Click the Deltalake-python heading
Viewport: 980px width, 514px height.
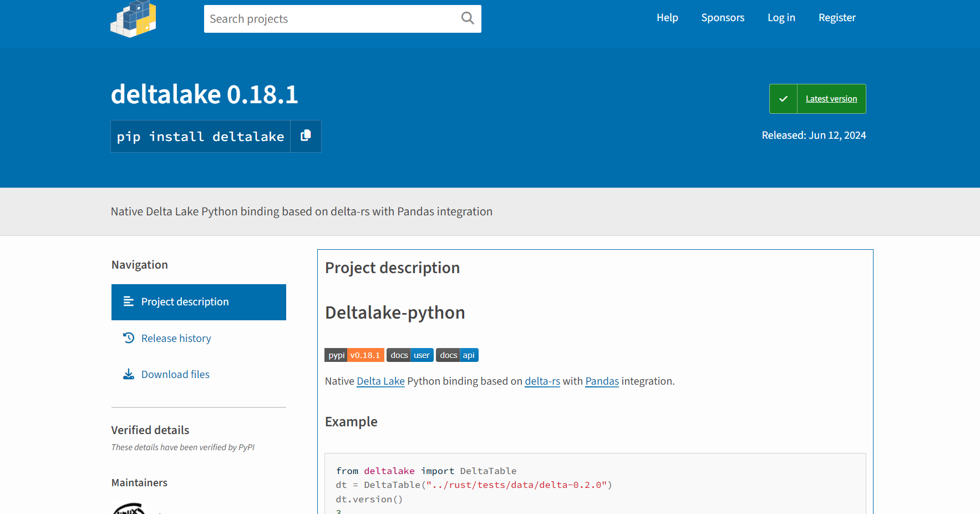click(395, 313)
